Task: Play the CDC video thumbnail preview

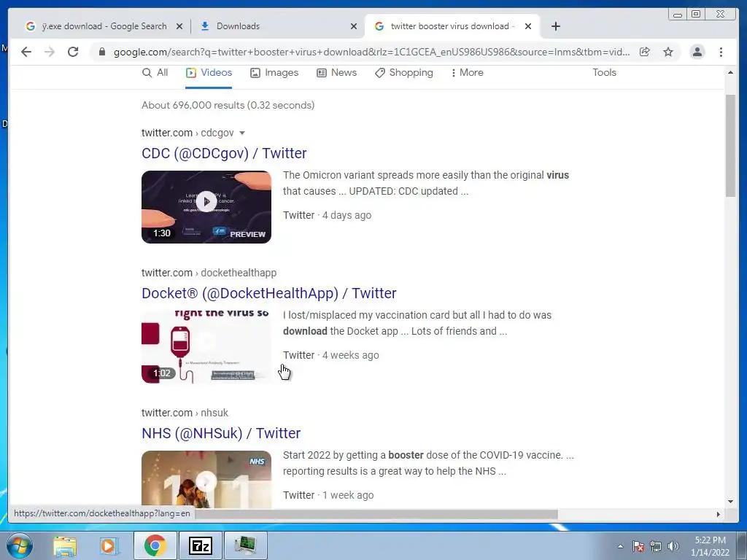Action: tap(206, 207)
